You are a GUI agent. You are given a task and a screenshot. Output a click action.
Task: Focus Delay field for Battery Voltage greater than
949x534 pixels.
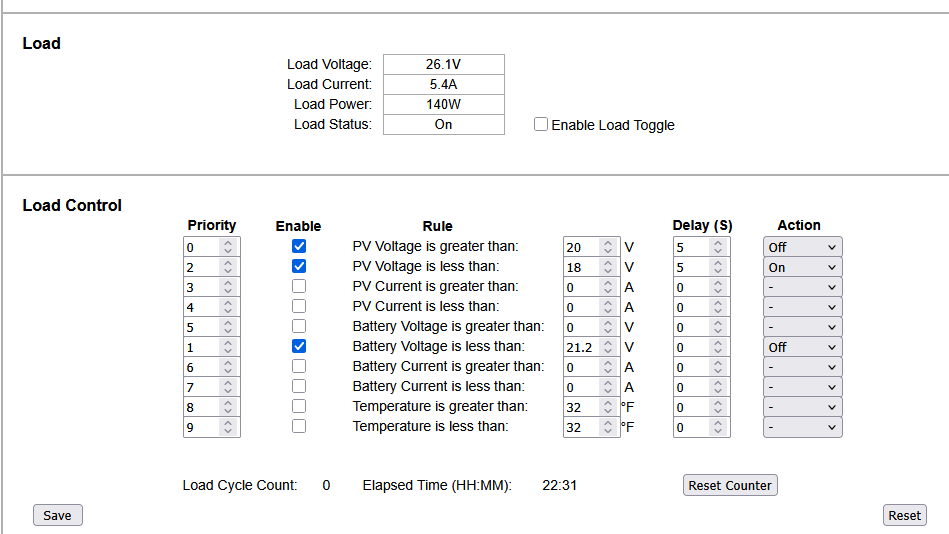[x=701, y=327]
